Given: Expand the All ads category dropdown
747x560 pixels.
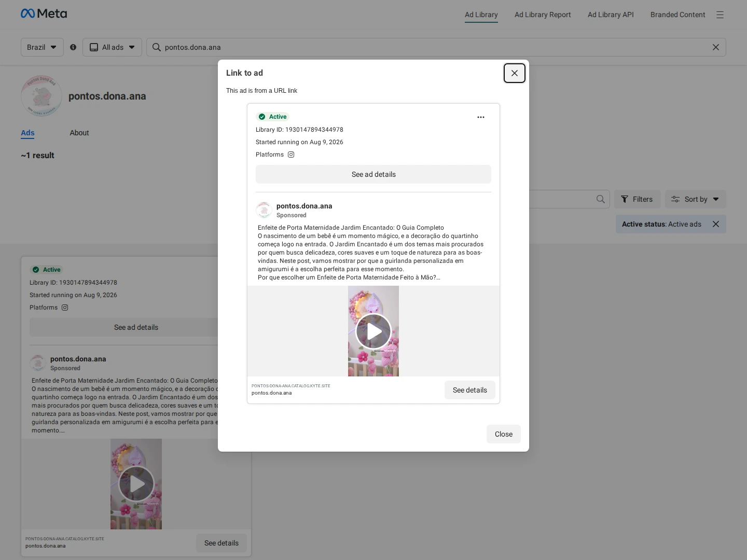Looking at the screenshot, I should [x=112, y=47].
